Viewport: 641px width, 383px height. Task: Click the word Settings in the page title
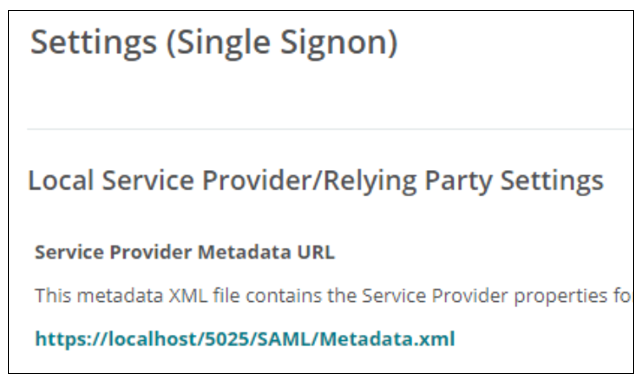click(94, 43)
